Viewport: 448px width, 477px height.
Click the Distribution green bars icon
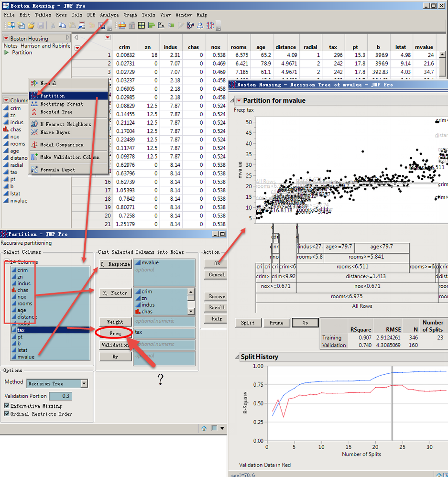click(x=151, y=25)
